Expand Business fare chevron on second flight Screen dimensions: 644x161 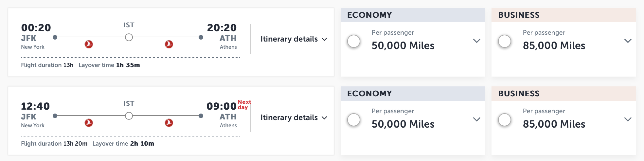point(628,119)
